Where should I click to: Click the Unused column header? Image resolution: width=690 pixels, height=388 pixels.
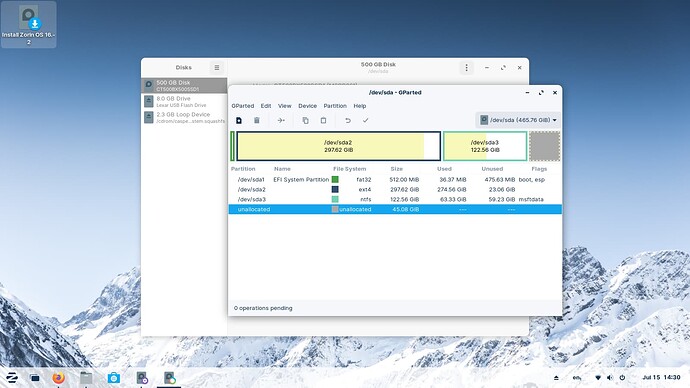(x=492, y=169)
